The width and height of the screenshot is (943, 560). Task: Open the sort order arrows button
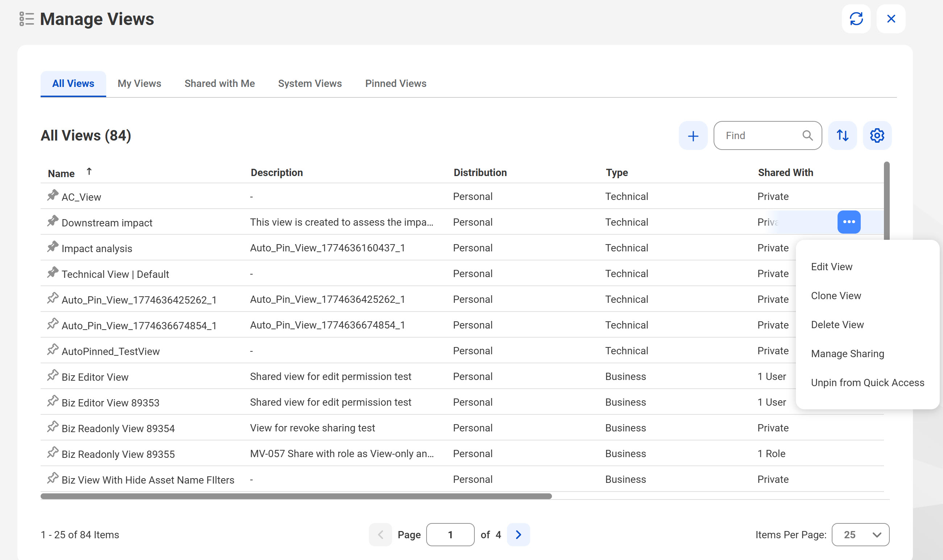tap(843, 135)
